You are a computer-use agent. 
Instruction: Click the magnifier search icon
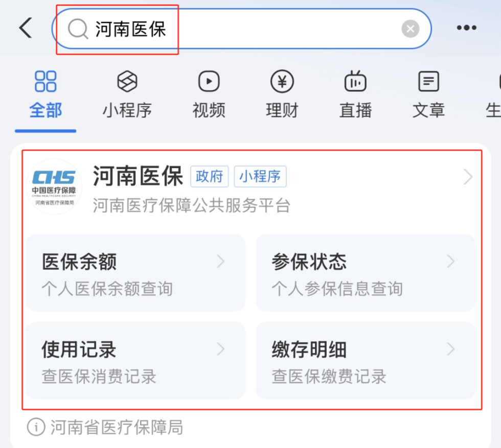pyautogui.click(x=78, y=29)
